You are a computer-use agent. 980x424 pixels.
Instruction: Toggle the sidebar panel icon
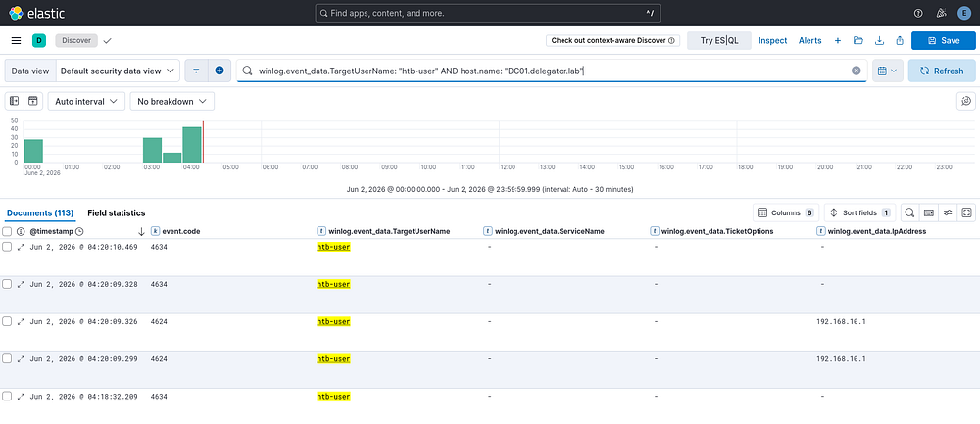coord(15,101)
